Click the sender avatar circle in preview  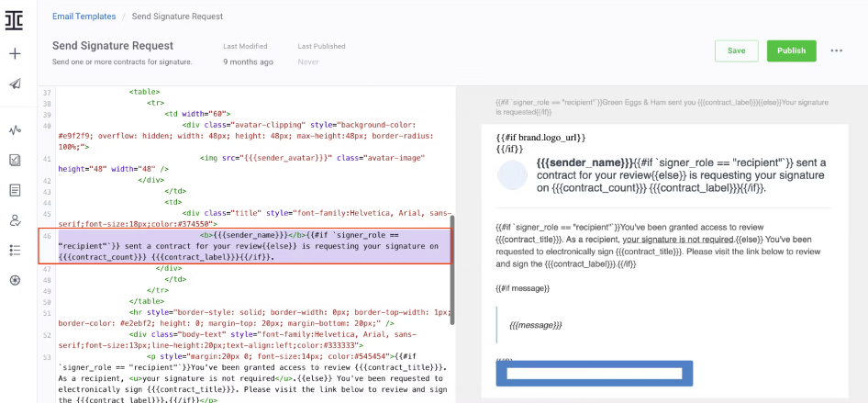coord(512,175)
